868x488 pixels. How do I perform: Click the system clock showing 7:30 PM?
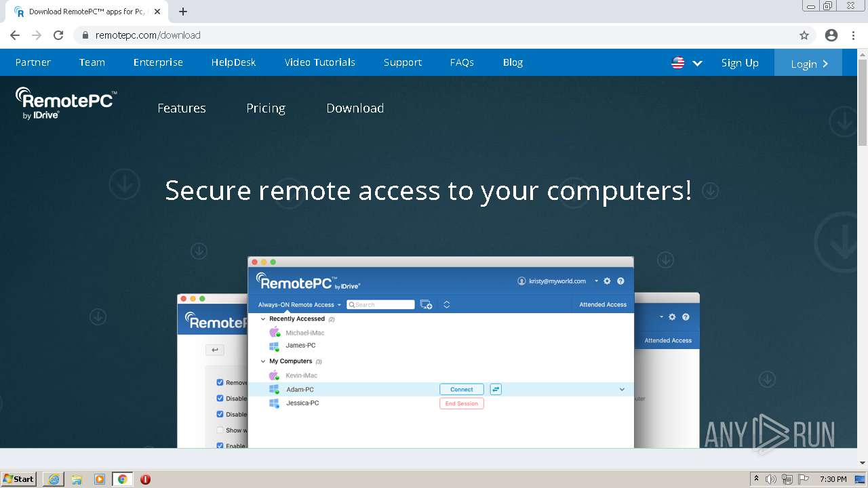tap(833, 479)
